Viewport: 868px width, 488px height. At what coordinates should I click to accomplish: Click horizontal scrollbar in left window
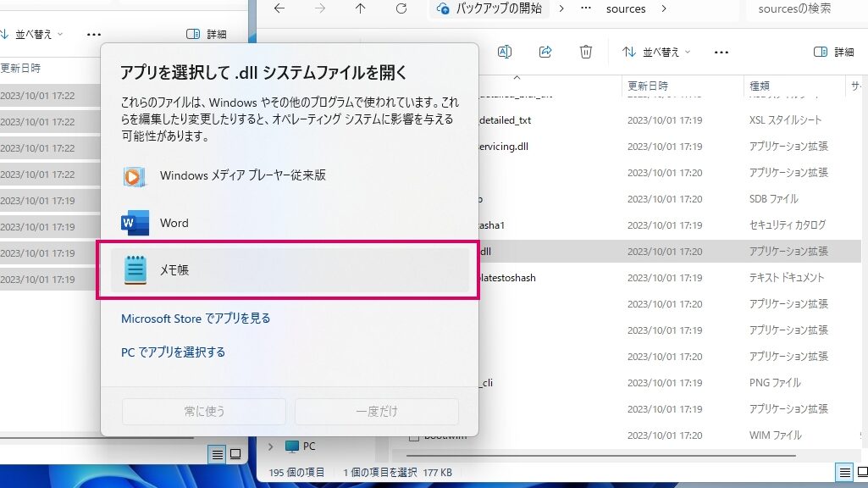97,438
